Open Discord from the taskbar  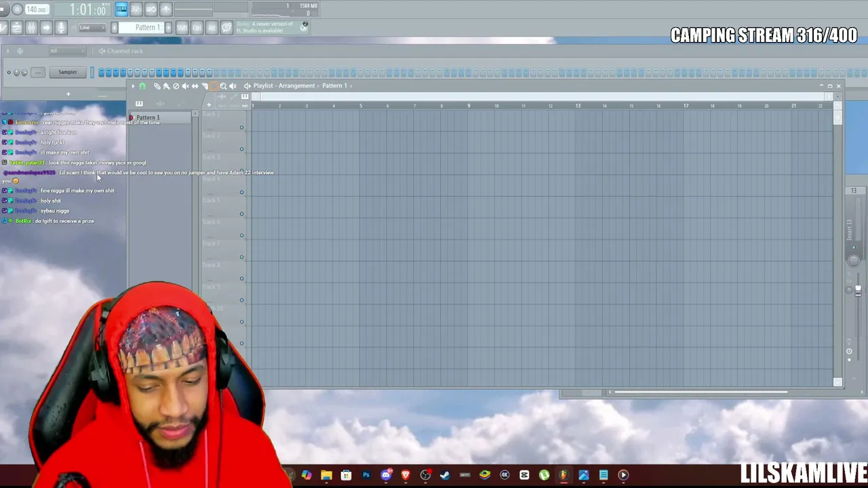tap(386, 475)
